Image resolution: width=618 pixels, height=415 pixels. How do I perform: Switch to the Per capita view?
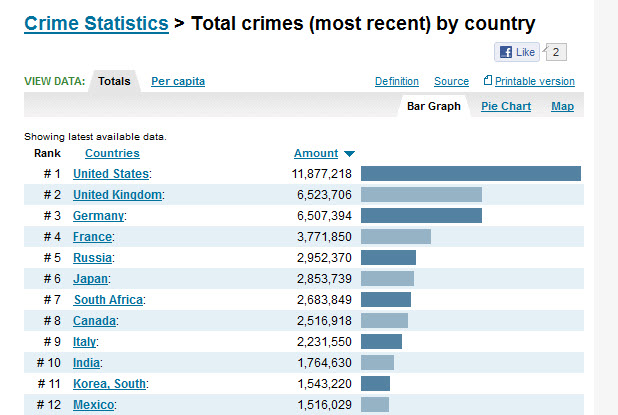178,81
